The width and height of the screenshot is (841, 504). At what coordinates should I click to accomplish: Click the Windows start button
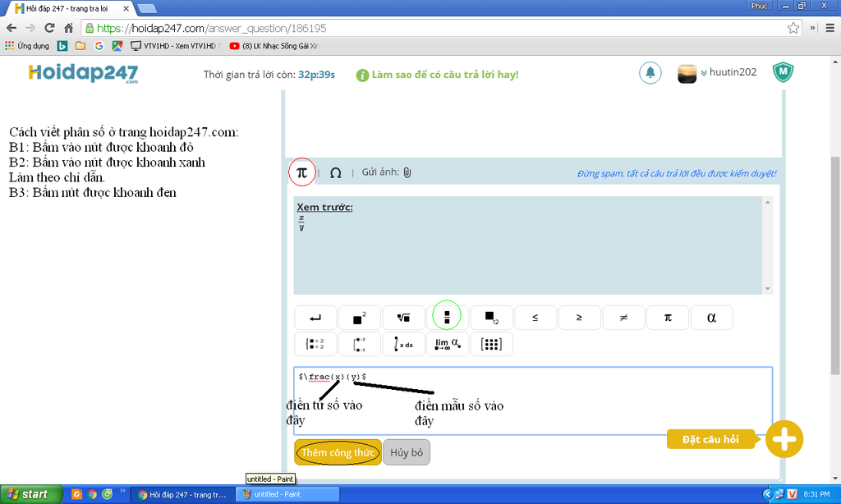click(x=31, y=494)
